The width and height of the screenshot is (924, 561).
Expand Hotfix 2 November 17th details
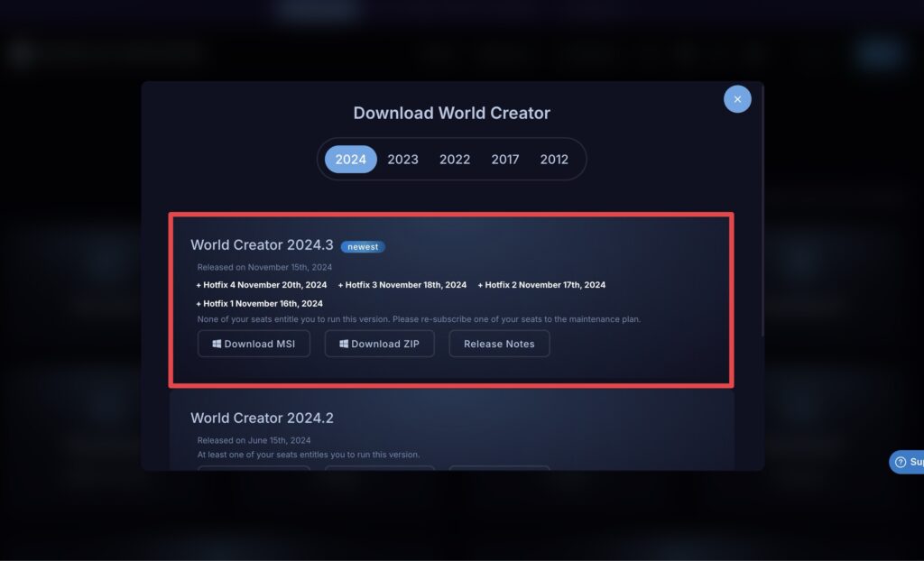541,285
